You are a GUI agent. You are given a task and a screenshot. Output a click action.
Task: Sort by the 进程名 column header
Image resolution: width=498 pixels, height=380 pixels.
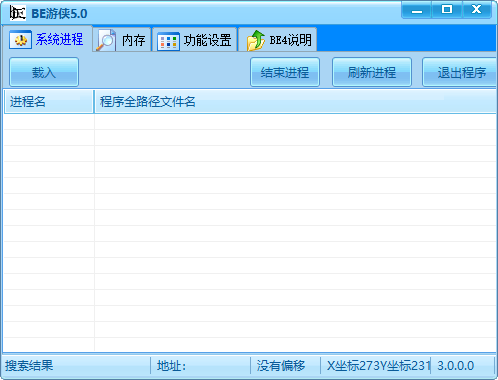(x=49, y=101)
